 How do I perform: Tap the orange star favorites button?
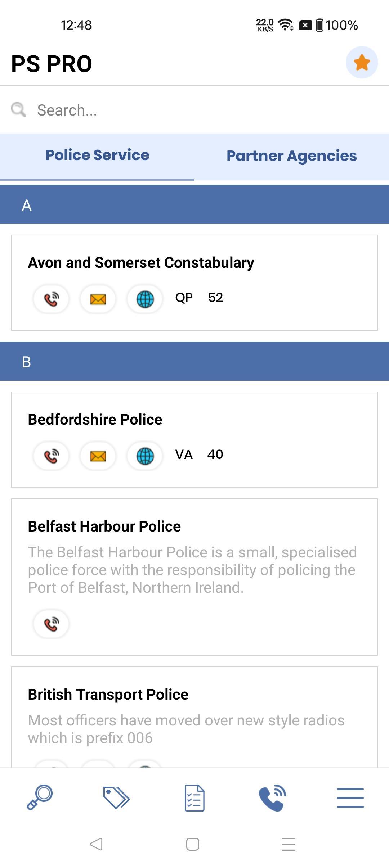pyautogui.click(x=362, y=63)
